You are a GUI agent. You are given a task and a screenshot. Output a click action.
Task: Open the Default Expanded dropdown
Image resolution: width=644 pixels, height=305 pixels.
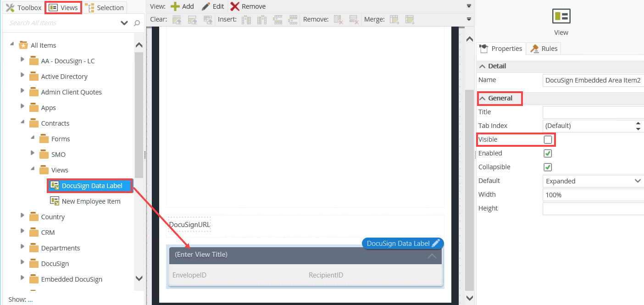pos(593,181)
